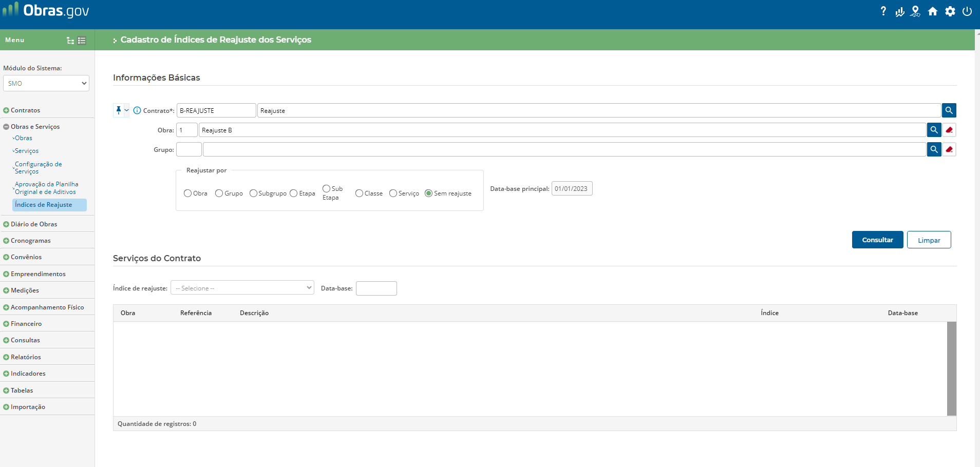
Task: Click the info icon beside Contrato
Action: pos(137,110)
